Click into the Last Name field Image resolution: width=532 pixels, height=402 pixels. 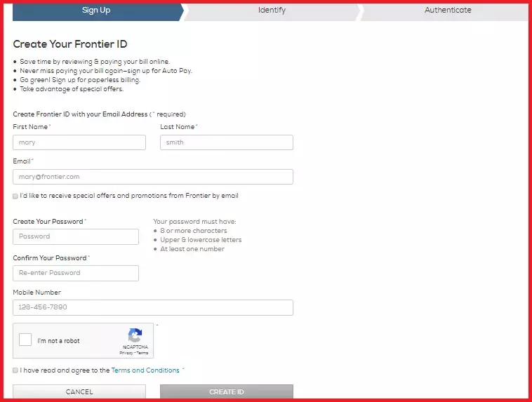[x=227, y=142]
